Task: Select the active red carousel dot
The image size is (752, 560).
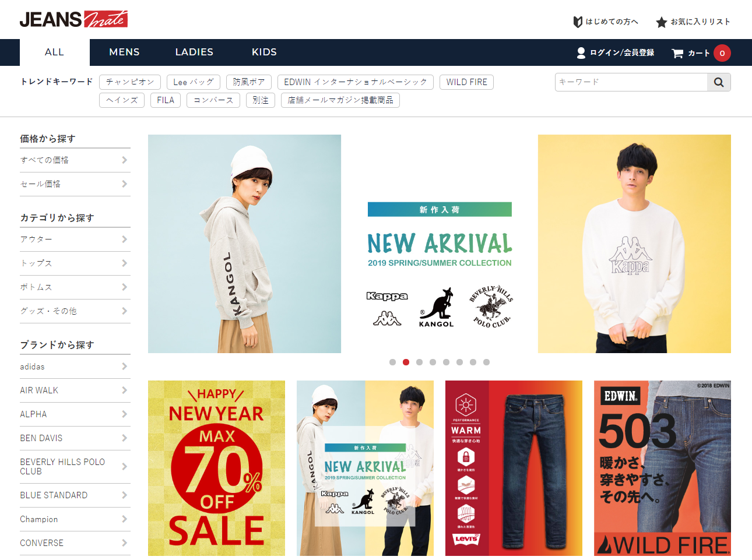Action: click(x=406, y=362)
